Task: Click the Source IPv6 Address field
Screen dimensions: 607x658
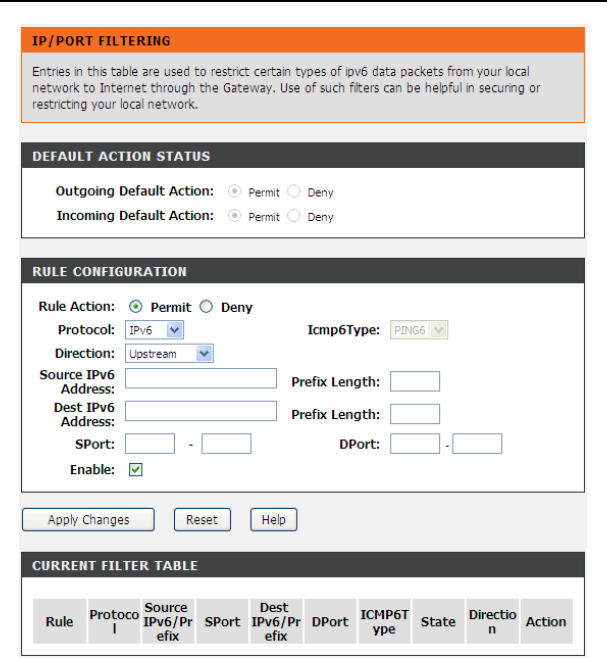Action: coord(201,379)
